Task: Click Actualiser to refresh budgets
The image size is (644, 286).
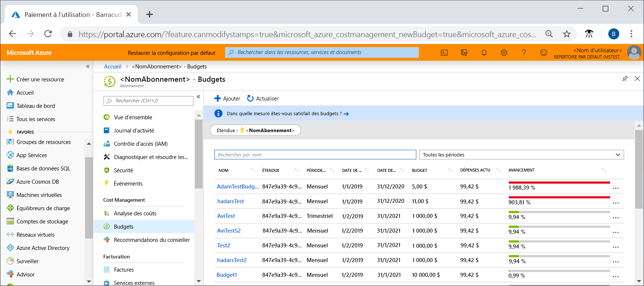Action: tap(263, 98)
